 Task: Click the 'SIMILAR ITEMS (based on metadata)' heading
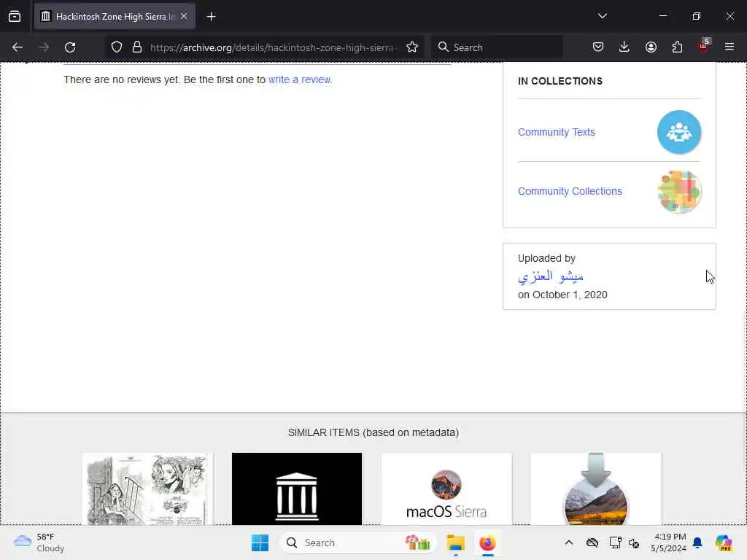[x=373, y=432]
